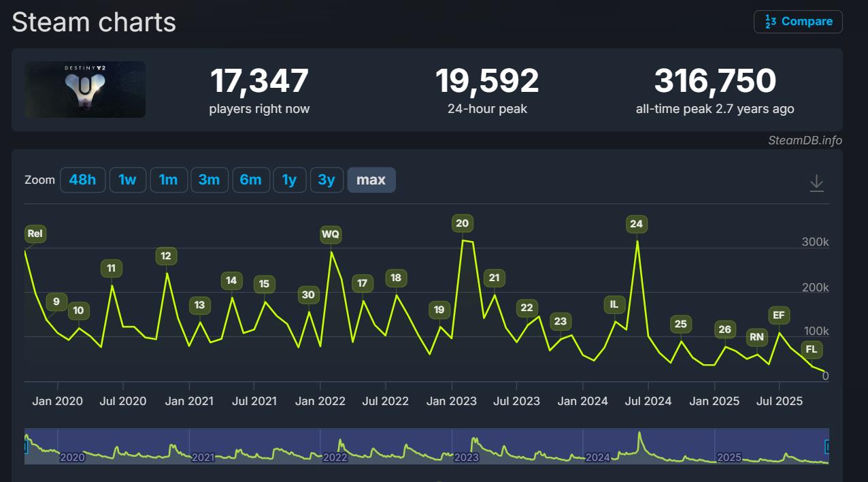Select the 1w zoom range
Image resolution: width=868 pixels, height=482 pixels.
[x=127, y=180]
